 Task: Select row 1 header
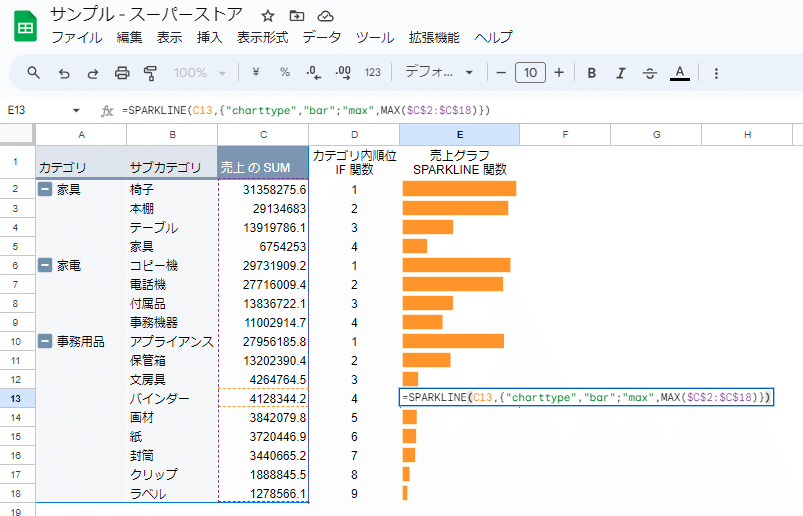[15, 162]
